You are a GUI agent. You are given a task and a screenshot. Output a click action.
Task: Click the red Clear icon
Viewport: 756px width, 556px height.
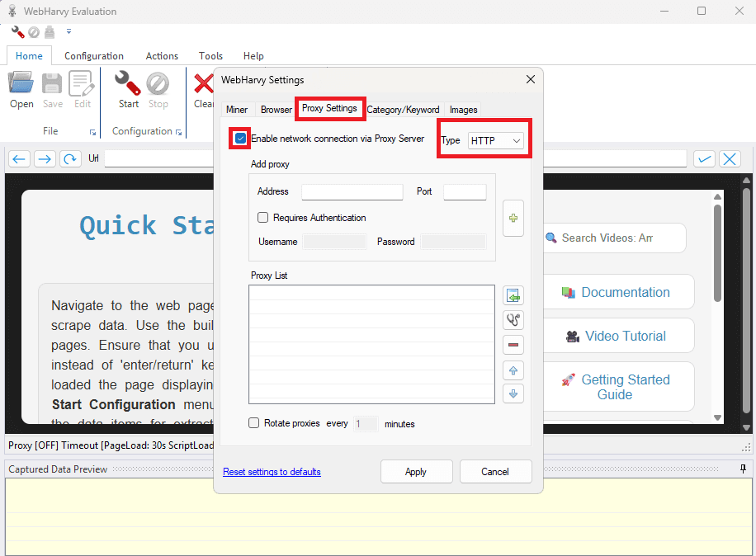pos(204,85)
